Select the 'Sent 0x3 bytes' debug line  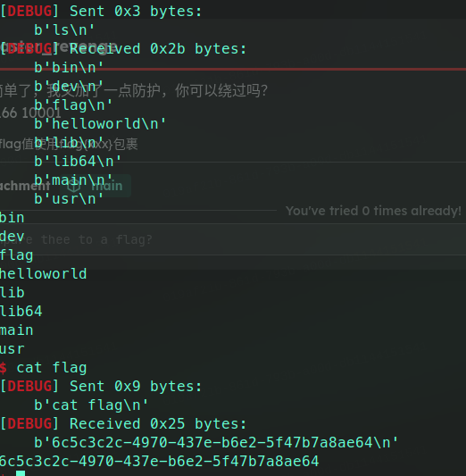(x=101, y=12)
